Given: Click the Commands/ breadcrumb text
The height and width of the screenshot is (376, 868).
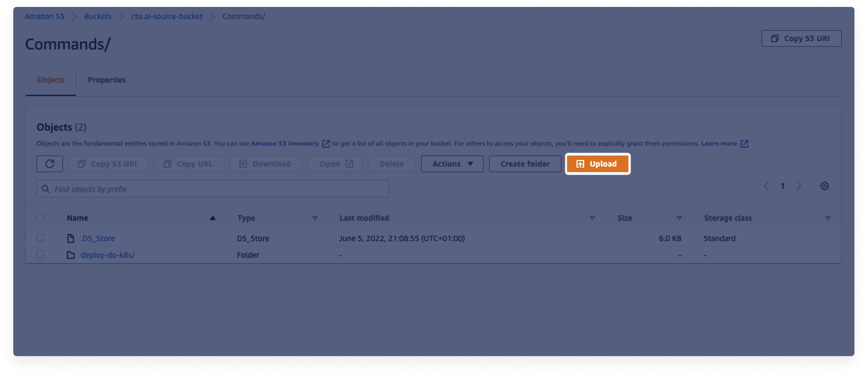Looking at the screenshot, I should [244, 16].
